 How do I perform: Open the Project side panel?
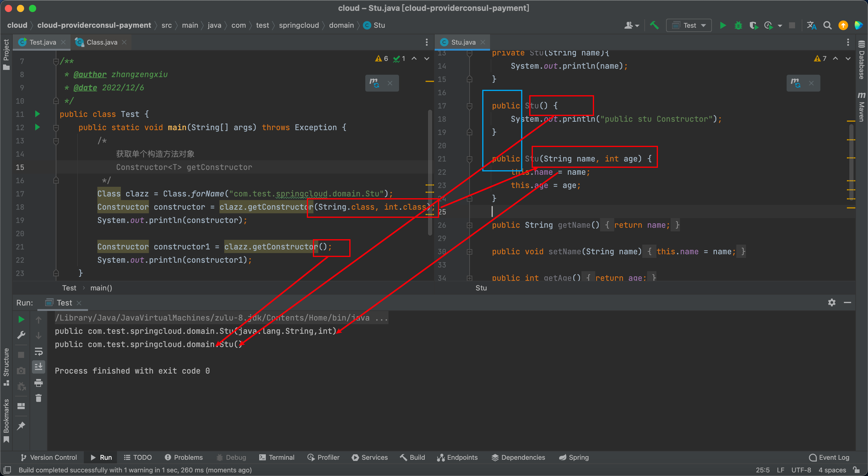(x=6, y=54)
